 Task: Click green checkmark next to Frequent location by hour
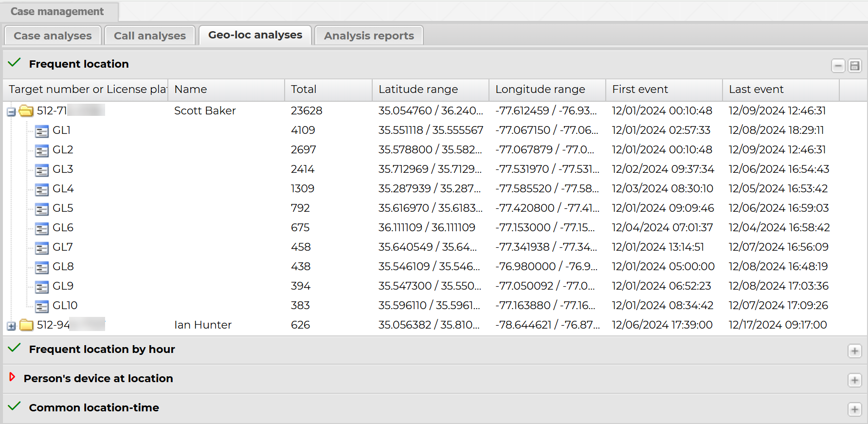(x=15, y=348)
